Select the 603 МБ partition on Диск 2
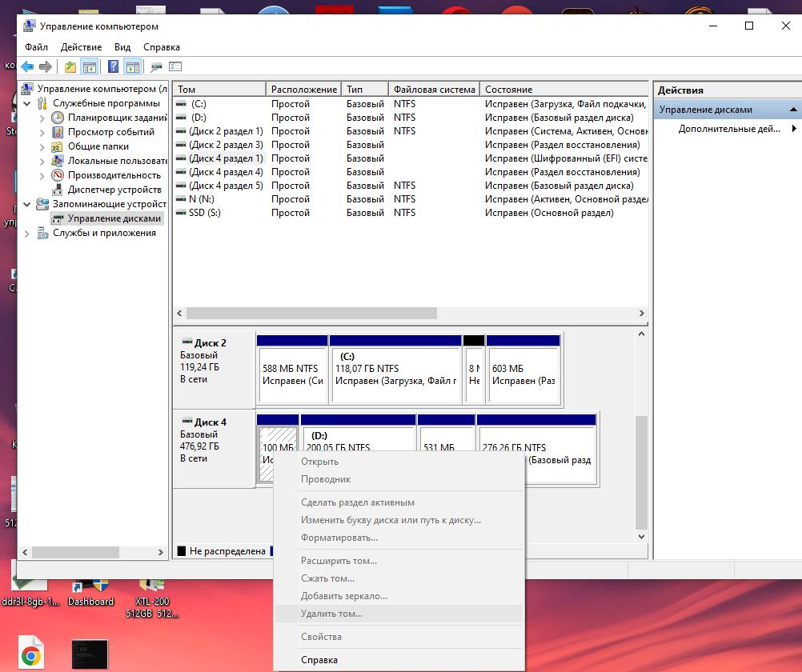The height and width of the screenshot is (672, 802). coord(523,370)
